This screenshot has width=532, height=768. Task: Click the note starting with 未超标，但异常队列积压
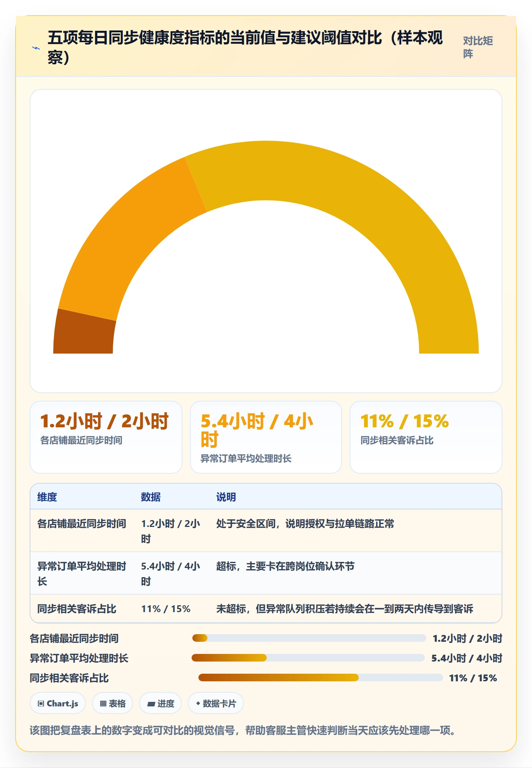click(345, 609)
